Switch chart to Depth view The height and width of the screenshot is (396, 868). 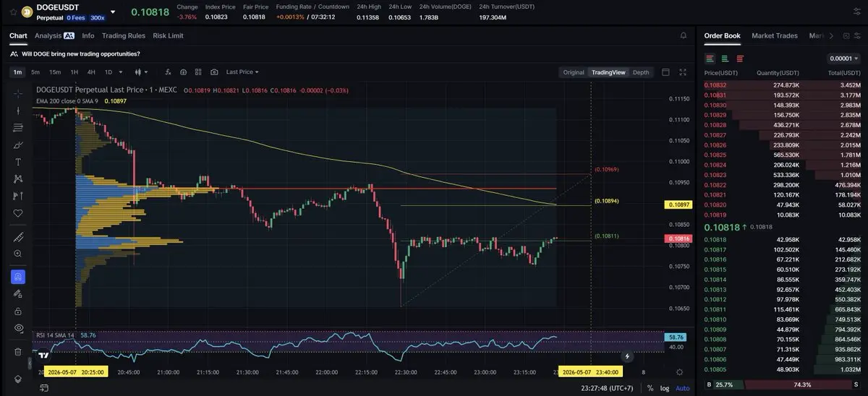pyautogui.click(x=641, y=72)
